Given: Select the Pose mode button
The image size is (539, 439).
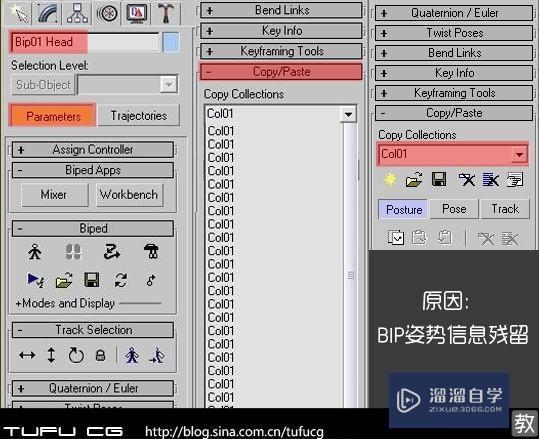Looking at the screenshot, I should (x=454, y=209).
